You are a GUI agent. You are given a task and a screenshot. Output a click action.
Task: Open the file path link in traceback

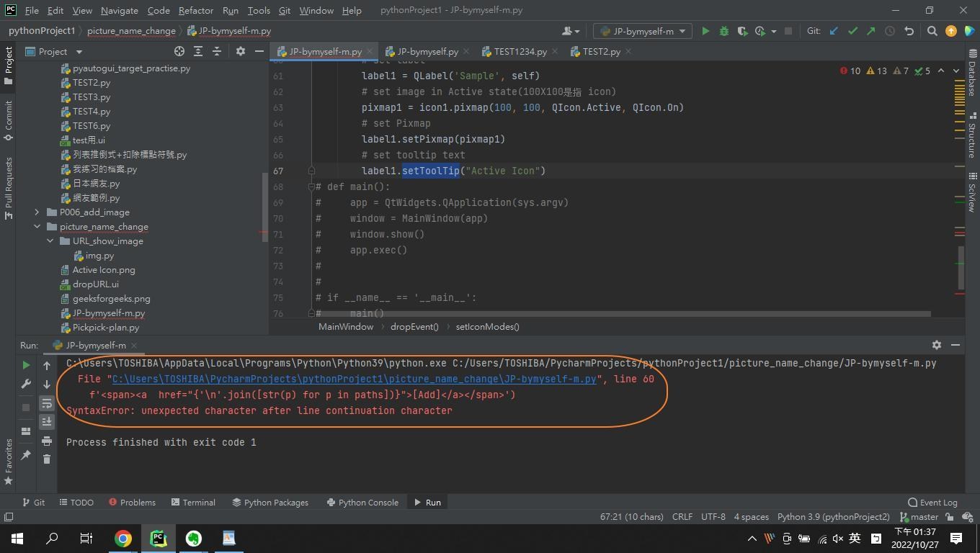(x=354, y=379)
